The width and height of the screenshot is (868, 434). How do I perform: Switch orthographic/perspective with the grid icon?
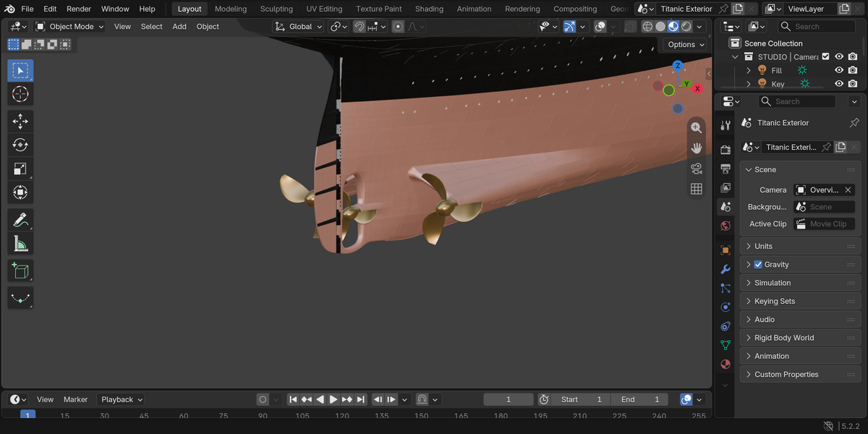click(697, 189)
